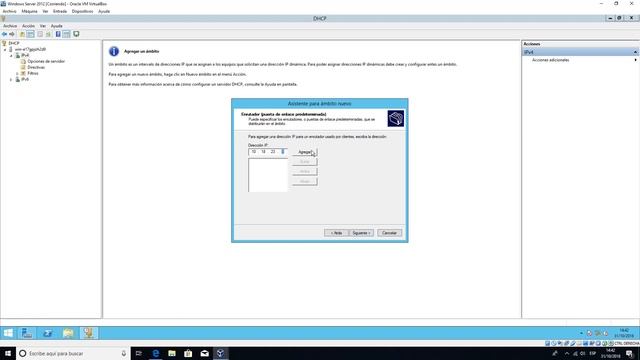The height and width of the screenshot is (360, 640).
Task: Open the host Windows 10 Start menu
Action: [8, 353]
